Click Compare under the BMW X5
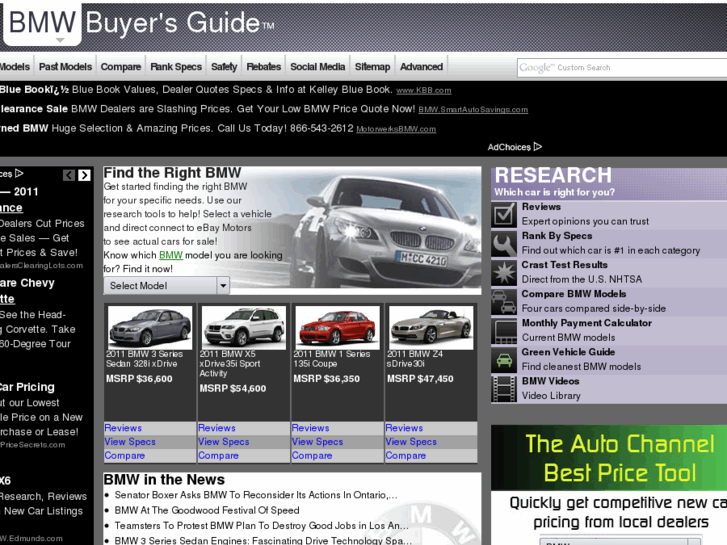This screenshot has height=545, width=727. pyautogui.click(x=218, y=456)
